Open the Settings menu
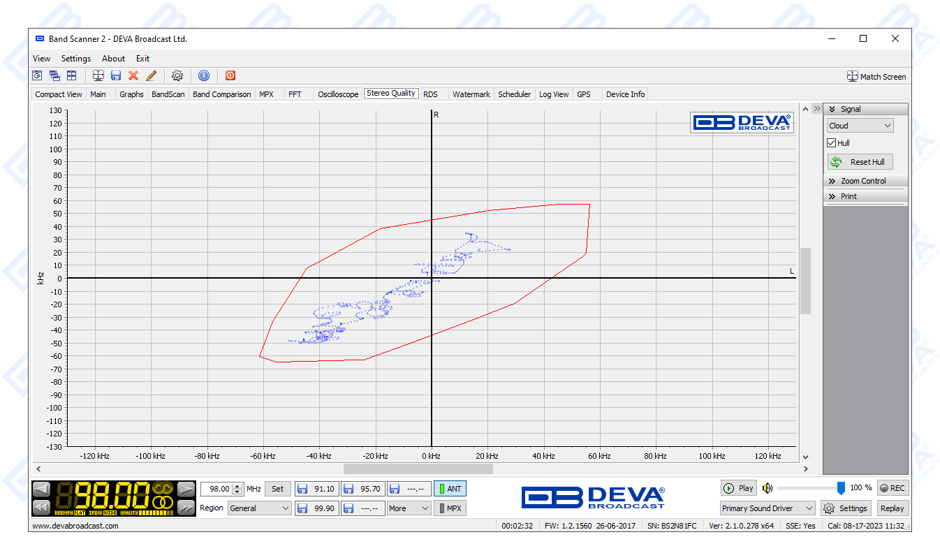This screenshot has height=560, width=940. tap(76, 59)
